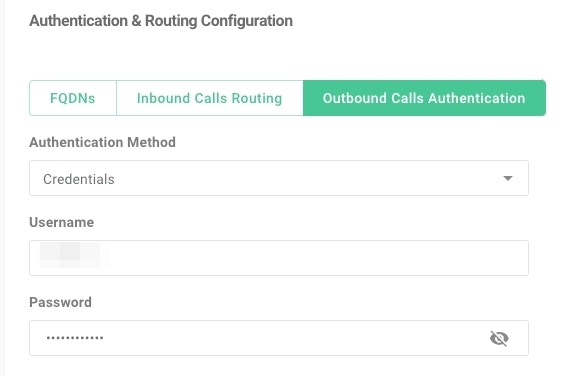Reveal the password using the slashed-eye icon
Viewport: 583px width, 376px height.
[x=499, y=338]
